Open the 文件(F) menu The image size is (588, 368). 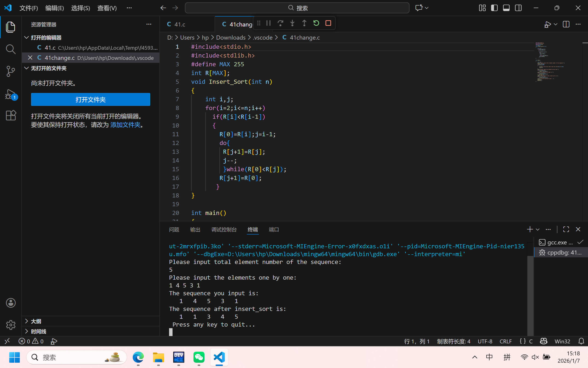click(29, 8)
